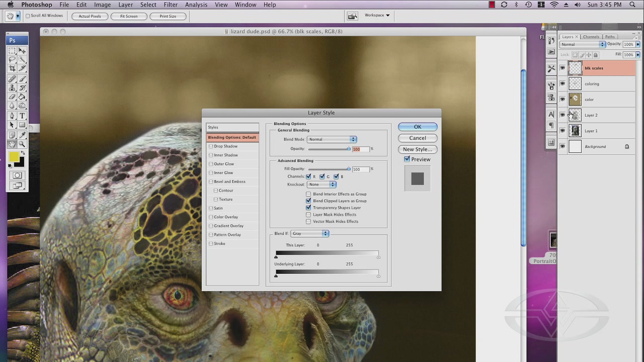Image resolution: width=644 pixels, height=362 pixels.
Task: Hide the blk scales layer
Action: 562,68
